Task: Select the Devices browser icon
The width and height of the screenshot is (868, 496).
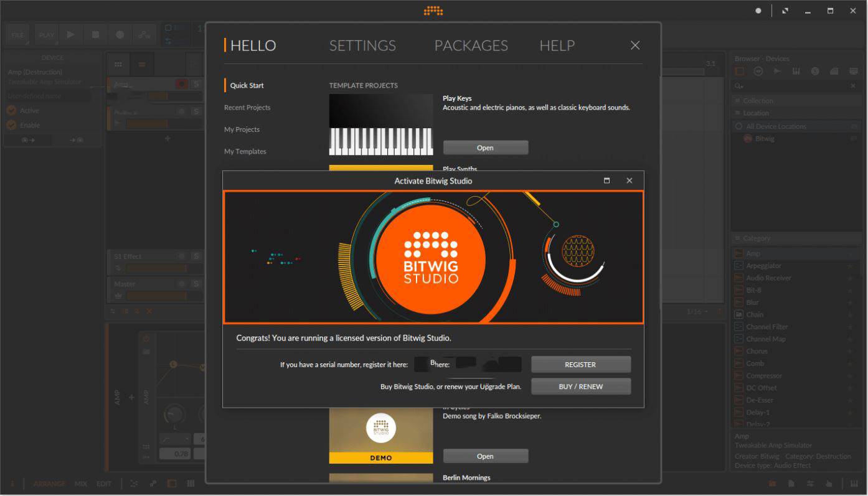Action: click(740, 72)
